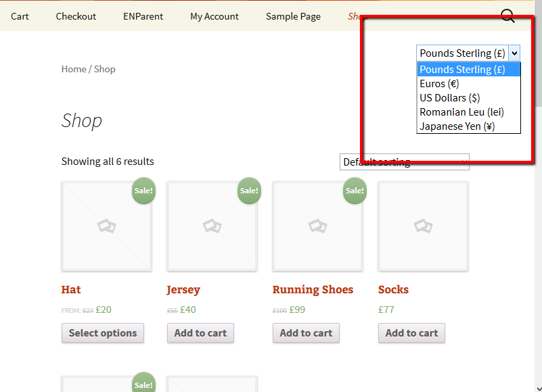Choose Japanese Yen (¥) currency option

pyautogui.click(x=468, y=126)
